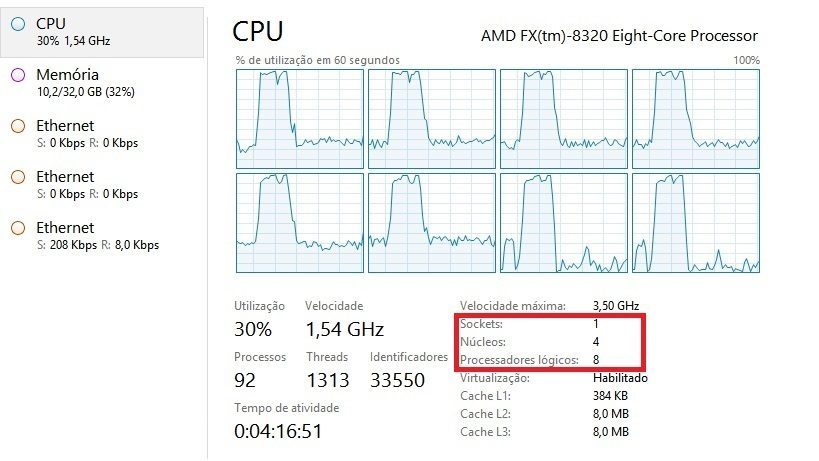The width and height of the screenshot is (819, 461).
Task: Click the purple Memória circle icon
Action: click(18, 75)
